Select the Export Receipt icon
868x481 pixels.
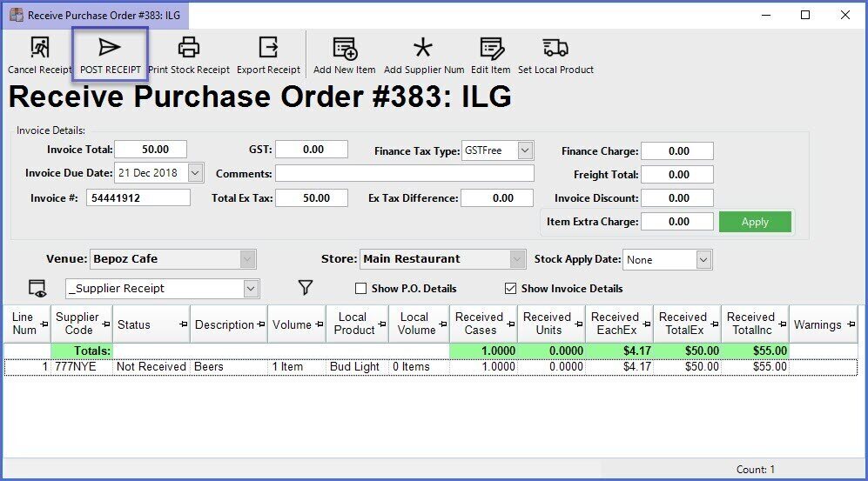[x=268, y=48]
